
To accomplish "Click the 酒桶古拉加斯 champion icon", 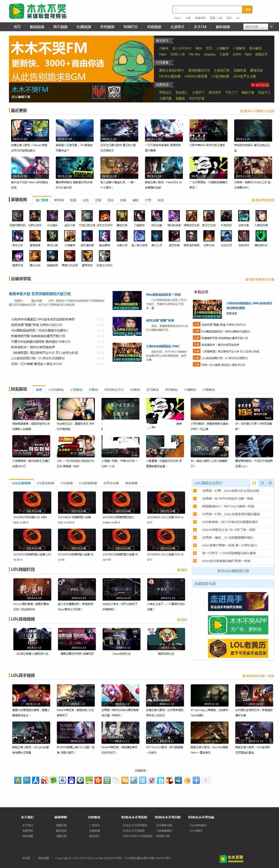I will coord(191,216).
